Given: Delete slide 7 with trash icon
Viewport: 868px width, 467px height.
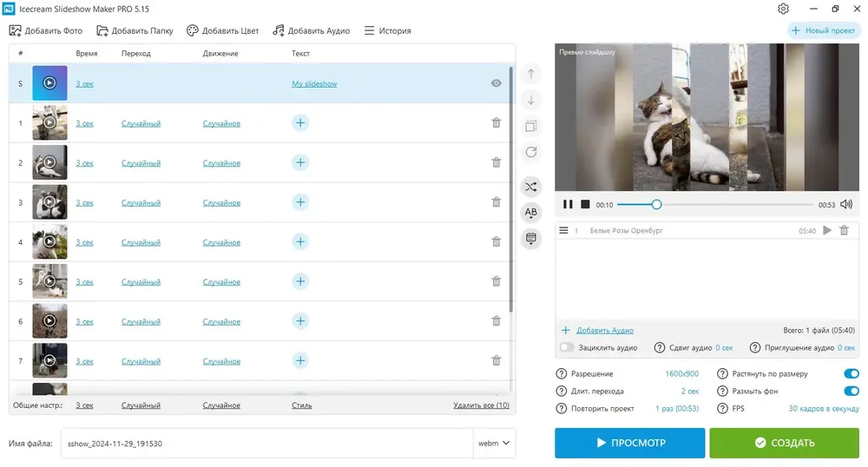Looking at the screenshot, I should 496,361.
